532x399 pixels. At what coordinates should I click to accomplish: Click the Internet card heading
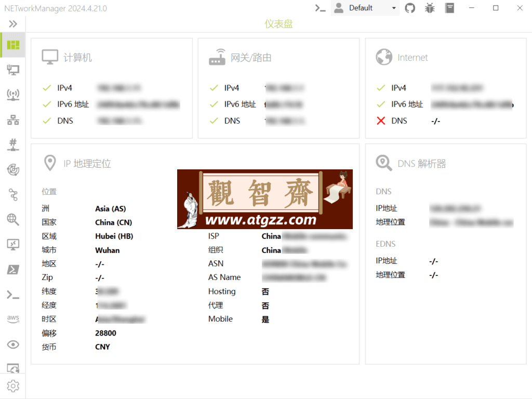(413, 57)
